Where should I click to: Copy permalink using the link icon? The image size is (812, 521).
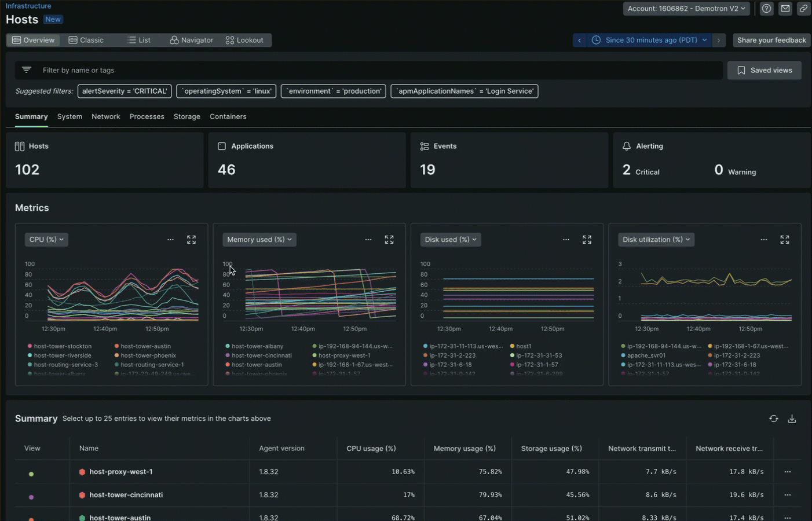point(803,9)
